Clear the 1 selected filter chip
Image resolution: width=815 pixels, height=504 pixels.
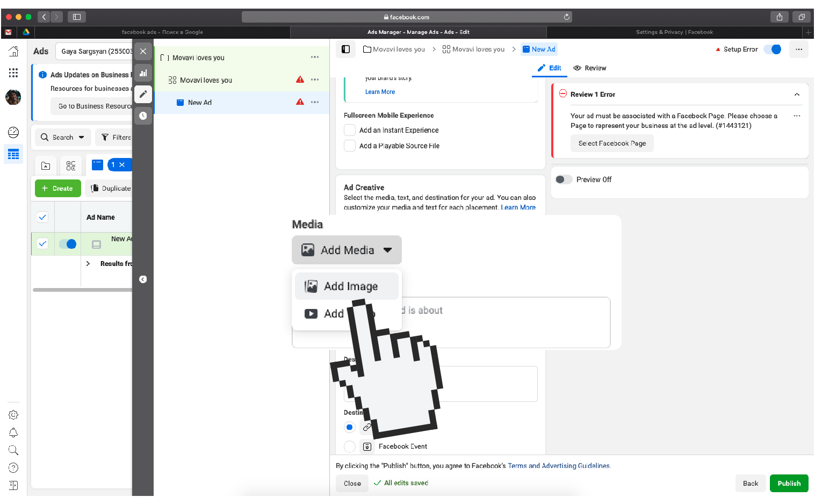[122, 165]
